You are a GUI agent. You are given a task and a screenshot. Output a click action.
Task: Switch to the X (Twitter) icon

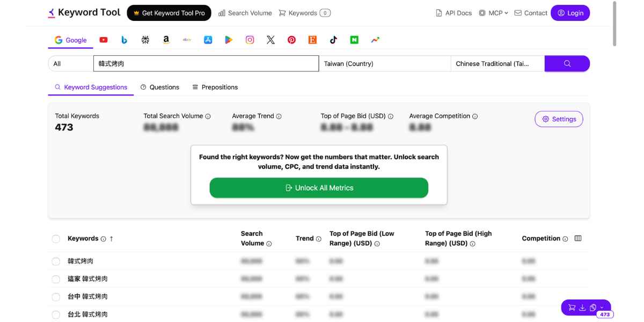coord(270,40)
